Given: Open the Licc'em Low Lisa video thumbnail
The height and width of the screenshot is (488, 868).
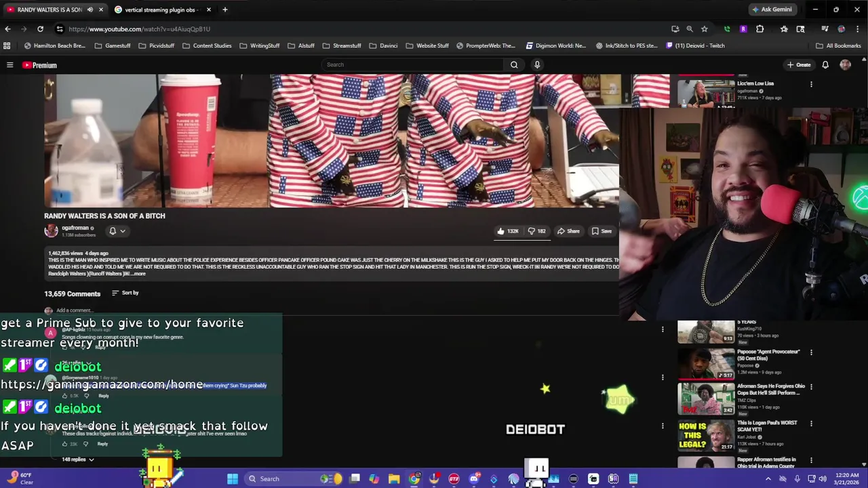Looking at the screenshot, I should (x=706, y=94).
